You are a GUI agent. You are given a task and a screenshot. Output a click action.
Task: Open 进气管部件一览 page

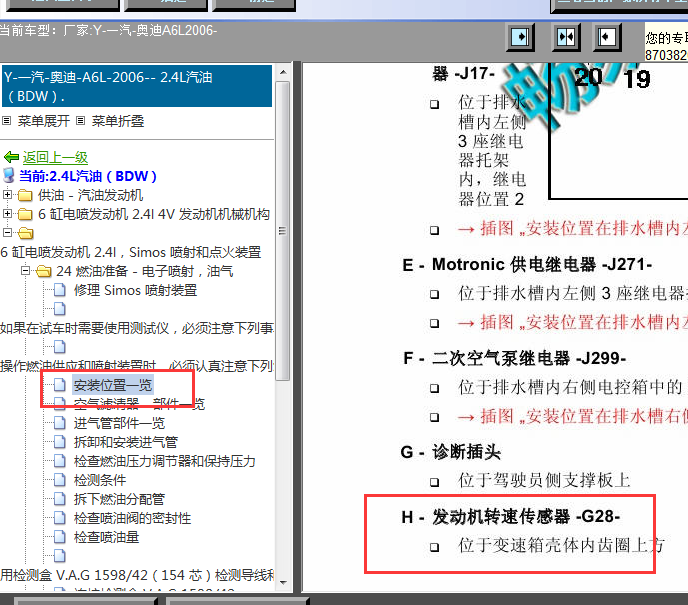[119, 423]
